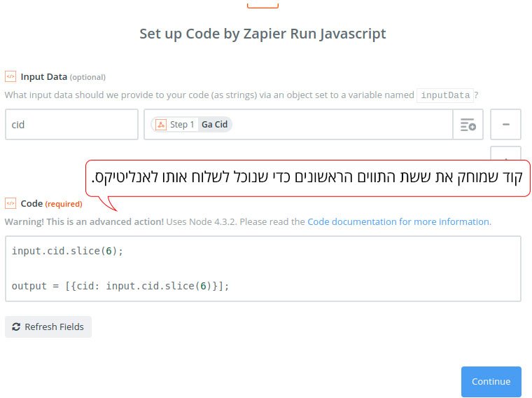Click the orange step indicator at the top
This screenshot has width=532, height=398.
(262, 5)
